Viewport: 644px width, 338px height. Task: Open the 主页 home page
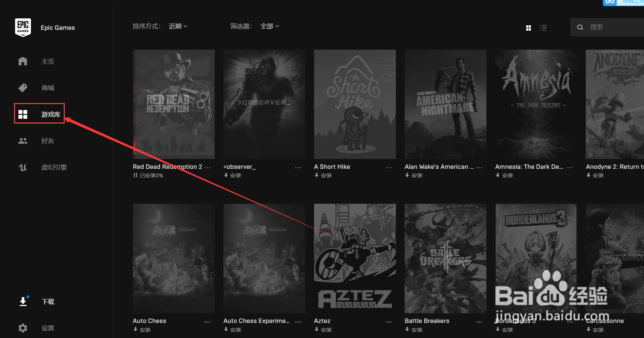pyautogui.click(x=48, y=61)
